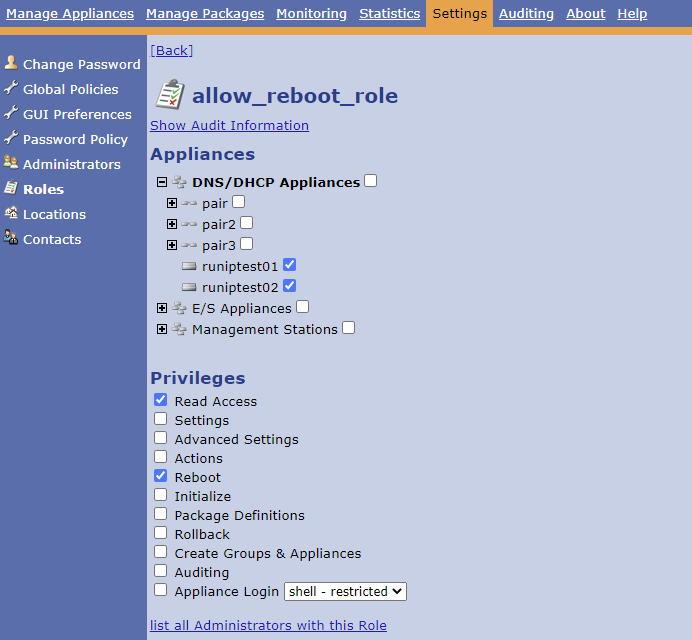Click the Contacts icon in sidebar
This screenshot has width=692, height=640.
pos(11,238)
